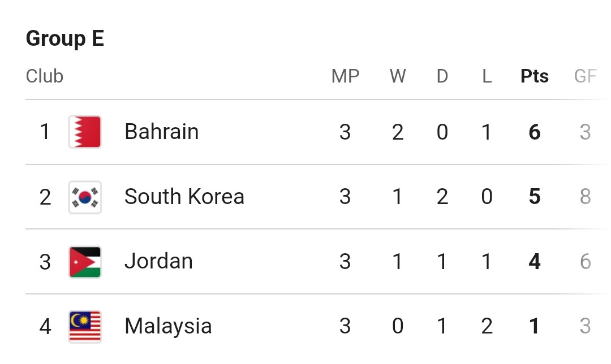Open the Jordan team page
Screen dimensions: 611x364
[x=158, y=261]
